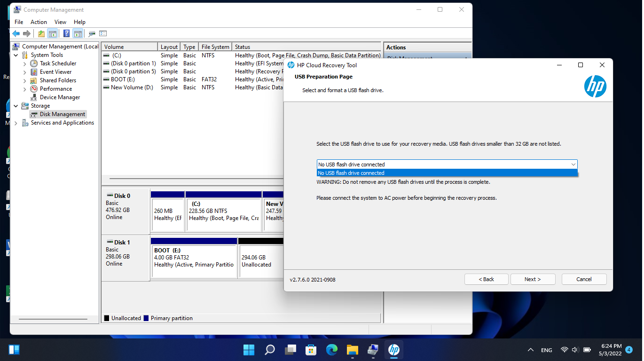Toggle the action pane visibility

[x=78, y=33]
